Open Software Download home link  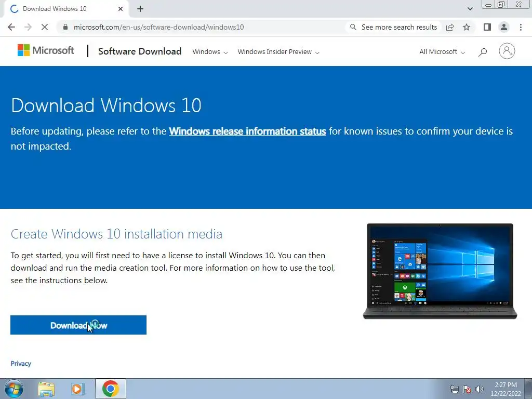[140, 51]
